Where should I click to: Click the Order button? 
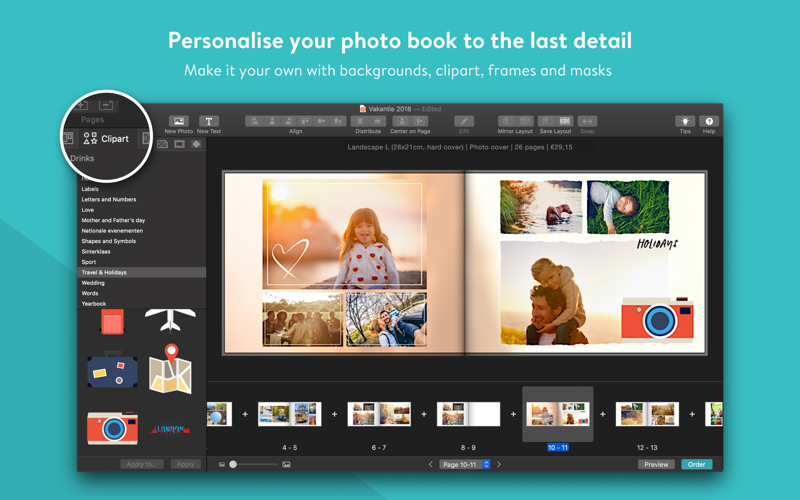tap(696, 464)
